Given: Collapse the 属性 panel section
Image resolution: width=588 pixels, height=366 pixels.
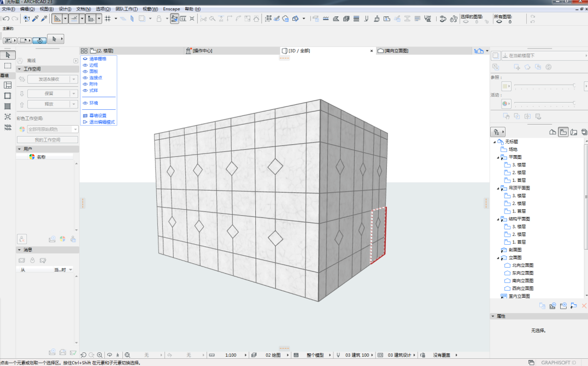Looking at the screenshot, I should pos(493,316).
